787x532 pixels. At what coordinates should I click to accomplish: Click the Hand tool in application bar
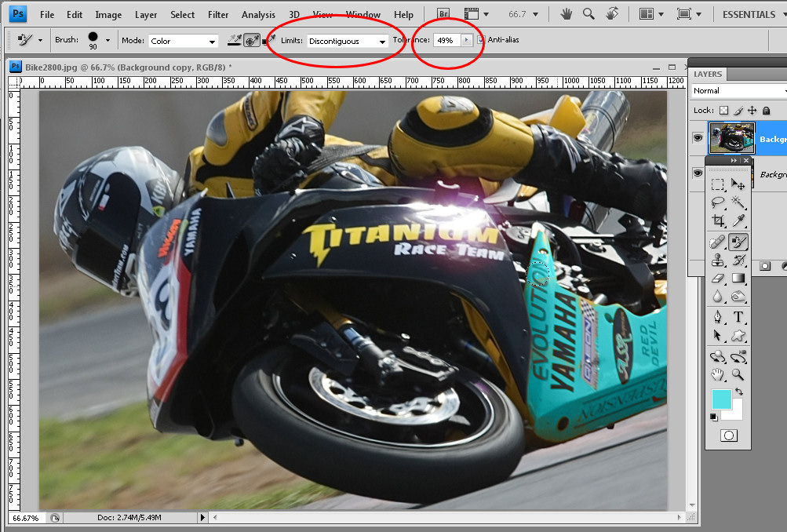click(567, 14)
